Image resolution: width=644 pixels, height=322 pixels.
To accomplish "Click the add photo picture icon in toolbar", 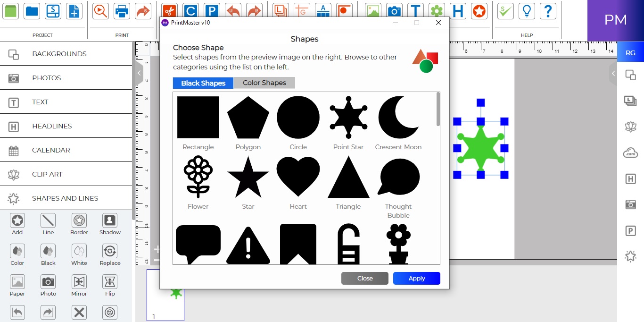I will [373, 11].
